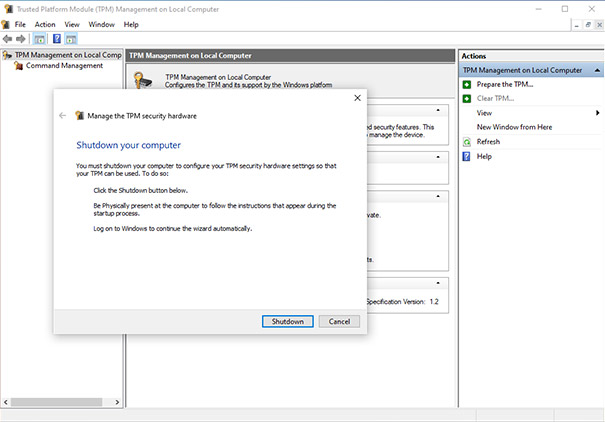
Task: Open the blue Help toolbar icon
Action: click(57, 39)
